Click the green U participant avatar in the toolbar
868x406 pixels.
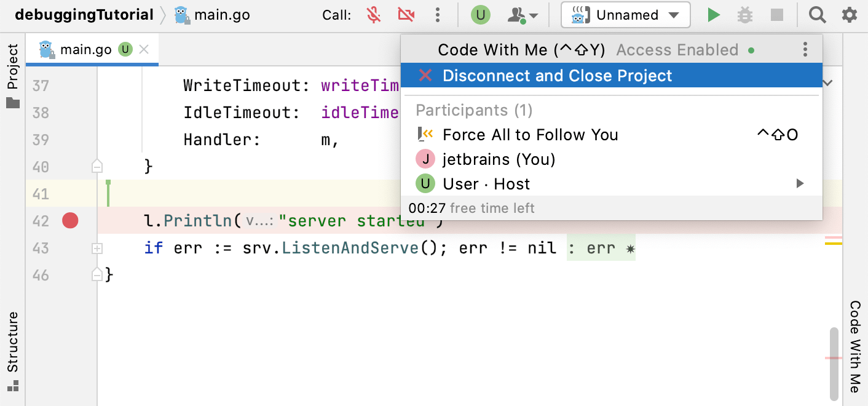(x=480, y=15)
